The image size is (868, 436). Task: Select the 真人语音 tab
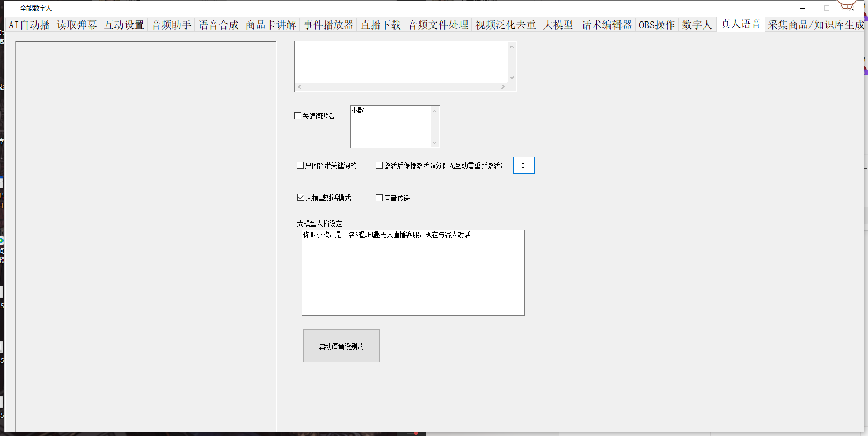(x=741, y=24)
